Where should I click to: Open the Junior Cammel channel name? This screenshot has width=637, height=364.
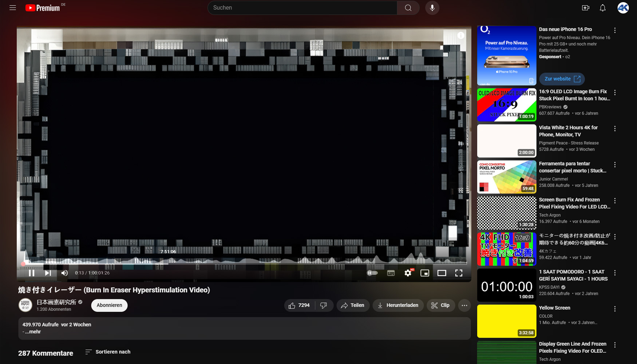tap(553, 179)
